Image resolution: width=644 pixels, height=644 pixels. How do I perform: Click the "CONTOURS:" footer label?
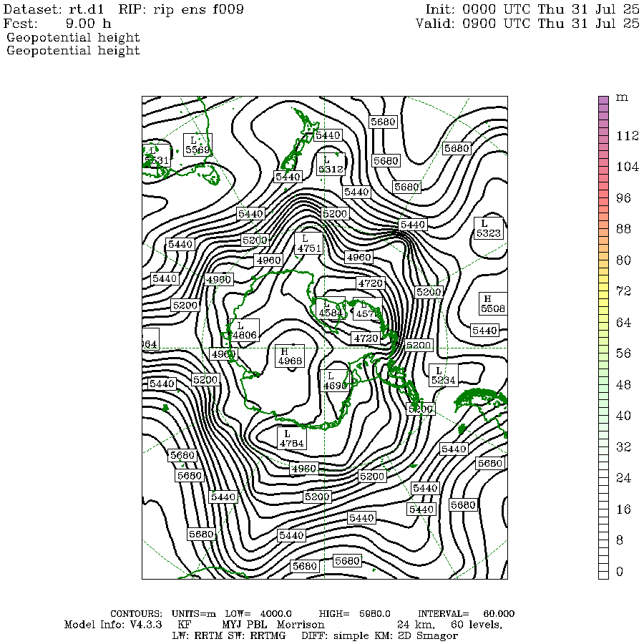137,614
